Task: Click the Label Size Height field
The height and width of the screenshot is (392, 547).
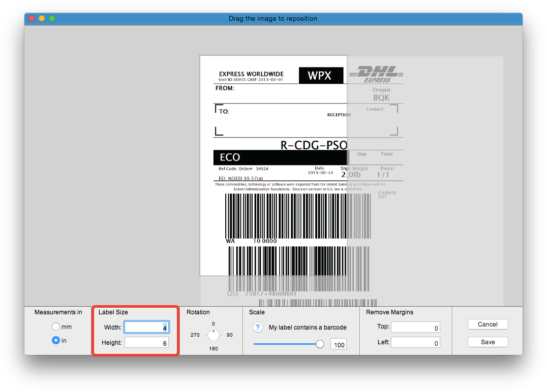Action: pos(146,343)
